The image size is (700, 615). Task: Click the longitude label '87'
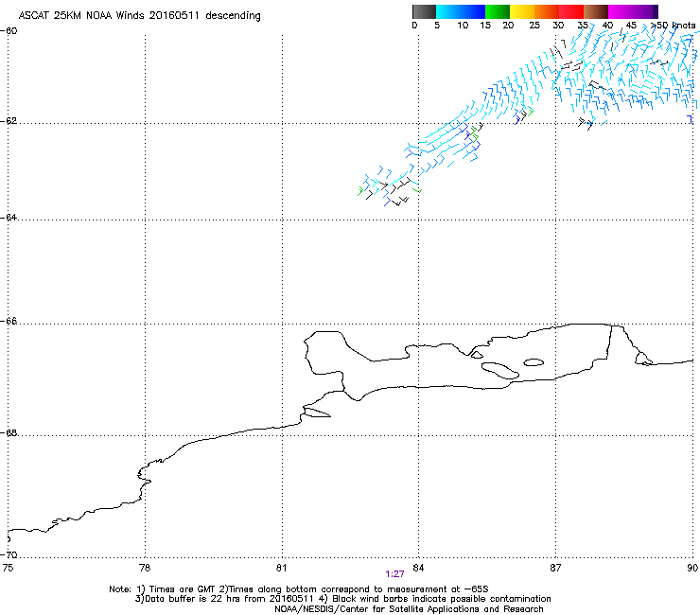555,568
